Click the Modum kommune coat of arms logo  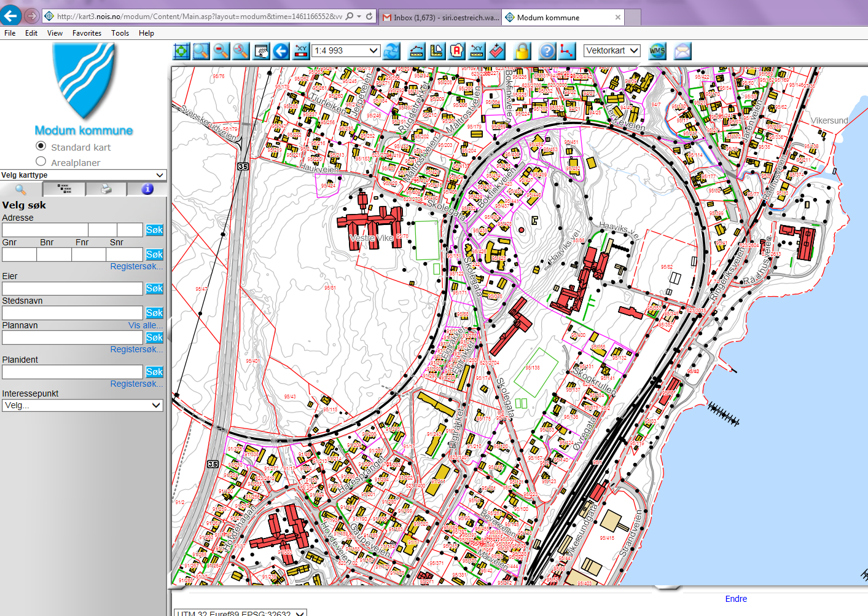(84, 81)
